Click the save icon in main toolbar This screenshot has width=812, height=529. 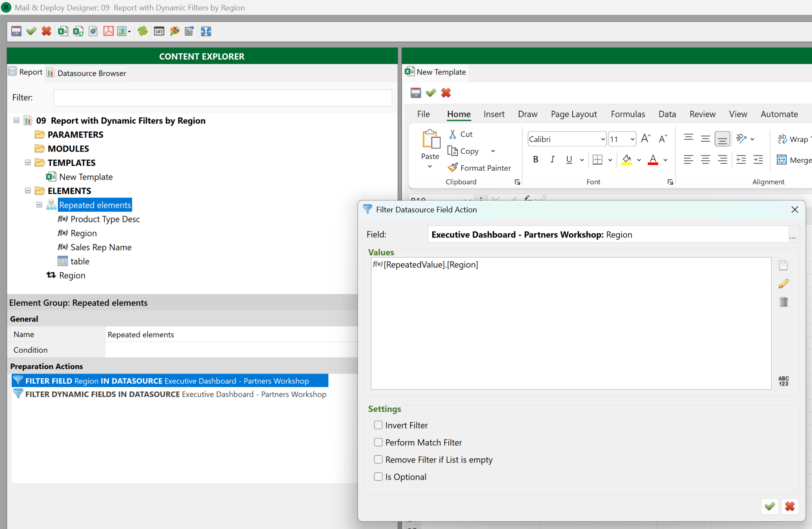click(x=16, y=31)
